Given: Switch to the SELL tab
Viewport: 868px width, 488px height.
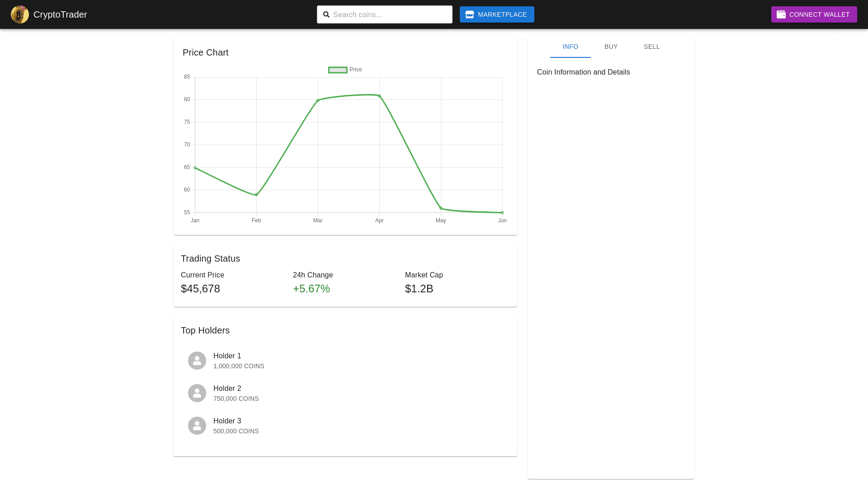Looking at the screenshot, I should point(651,47).
